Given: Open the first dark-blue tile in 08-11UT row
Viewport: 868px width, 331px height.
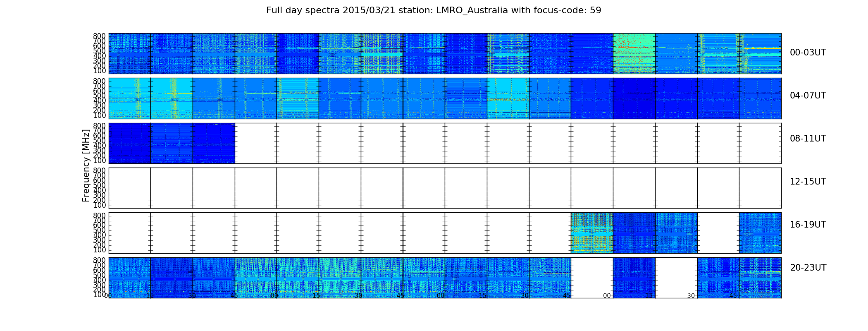Looking at the screenshot, I should [x=130, y=143].
